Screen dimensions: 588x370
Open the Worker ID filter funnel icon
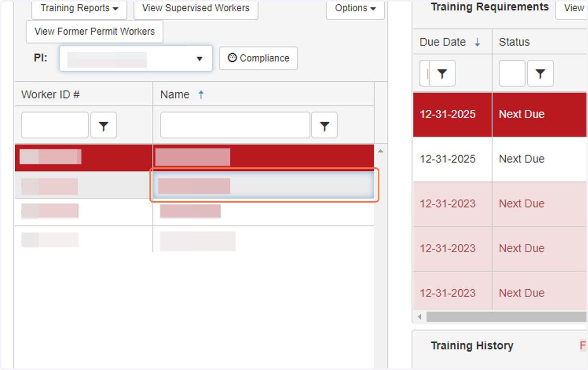click(x=103, y=126)
